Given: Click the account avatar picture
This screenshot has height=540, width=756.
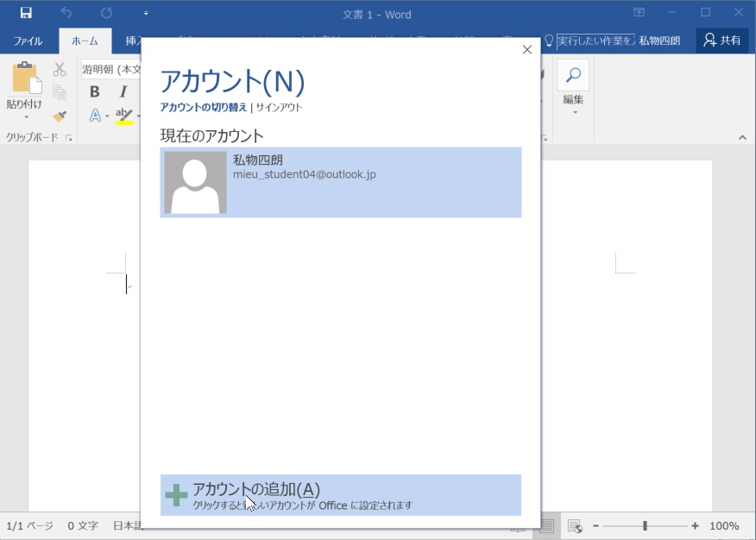Looking at the screenshot, I should [x=195, y=183].
